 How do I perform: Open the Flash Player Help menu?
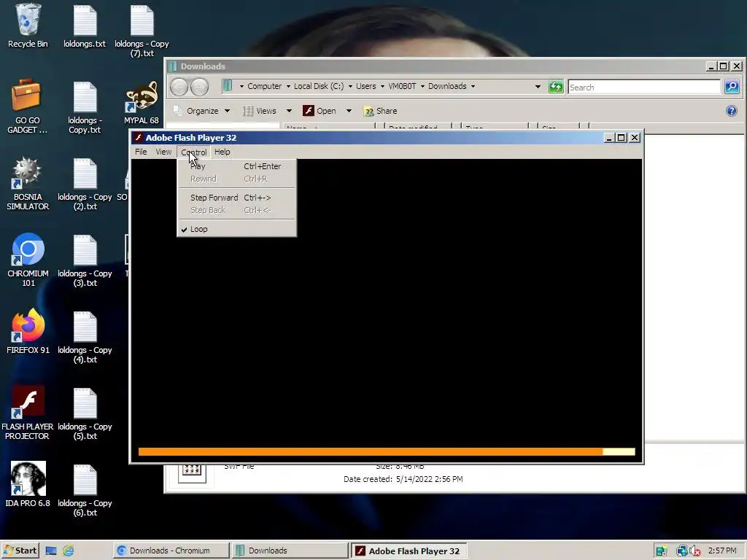(x=222, y=152)
